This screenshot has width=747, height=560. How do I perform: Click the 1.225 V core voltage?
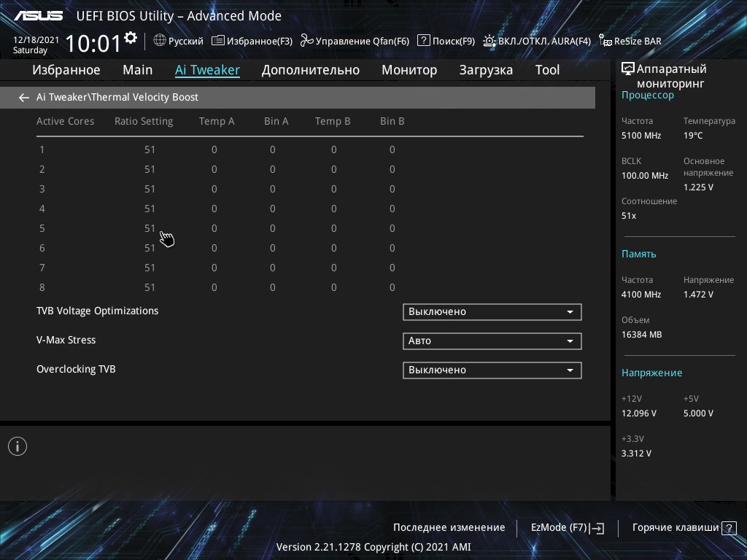(x=698, y=187)
